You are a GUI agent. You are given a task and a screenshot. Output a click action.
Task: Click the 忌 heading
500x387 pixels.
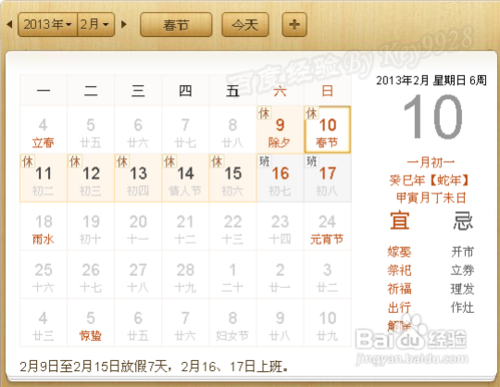[463, 220]
